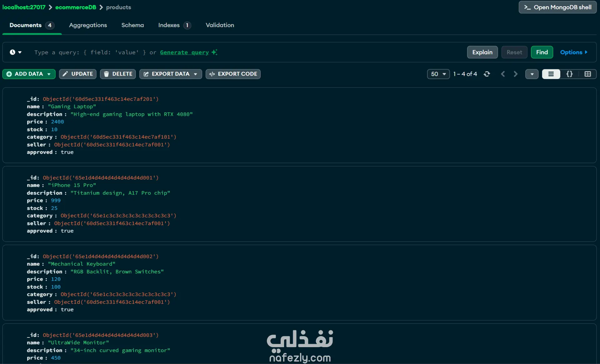Screen dimensions: 600x364
Task: Click the "Mechanical Keyboard" name value
Action: coord(82,264)
